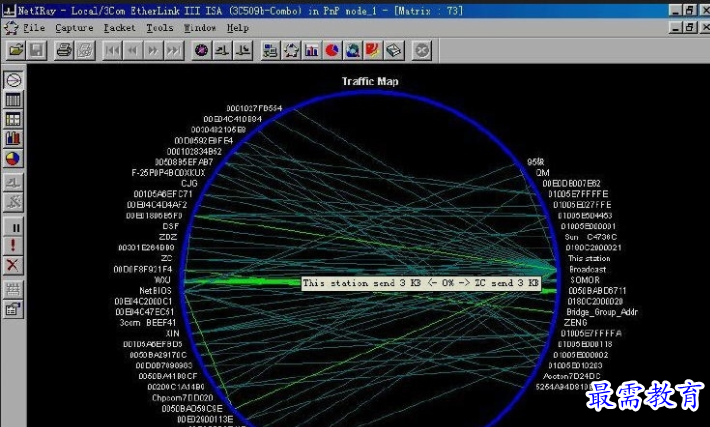Image resolution: width=710 pixels, height=427 pixels.
Task: Select the 'F-25P0P4BCDXKUX' node label
Action: pyautogui.click(x=168, y=173)
